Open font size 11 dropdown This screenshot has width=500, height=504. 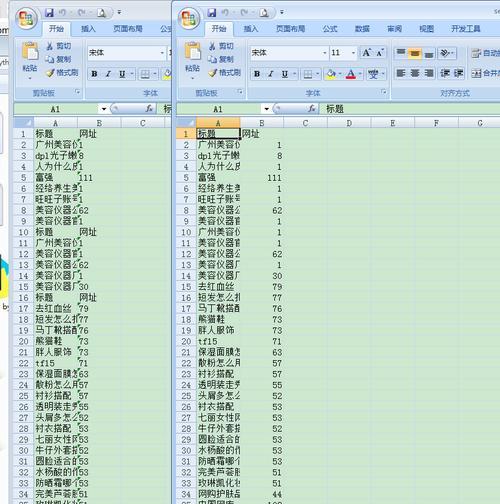point(353,53)
